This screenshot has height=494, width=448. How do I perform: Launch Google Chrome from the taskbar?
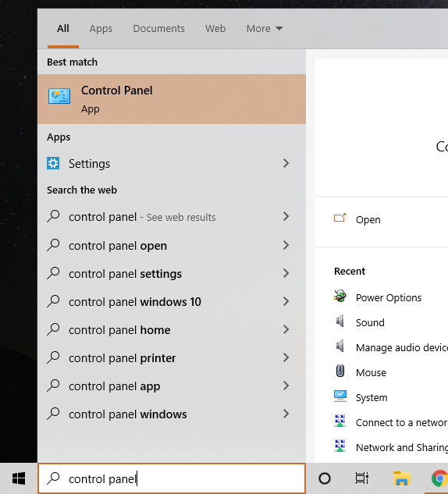tap(440, 478)
